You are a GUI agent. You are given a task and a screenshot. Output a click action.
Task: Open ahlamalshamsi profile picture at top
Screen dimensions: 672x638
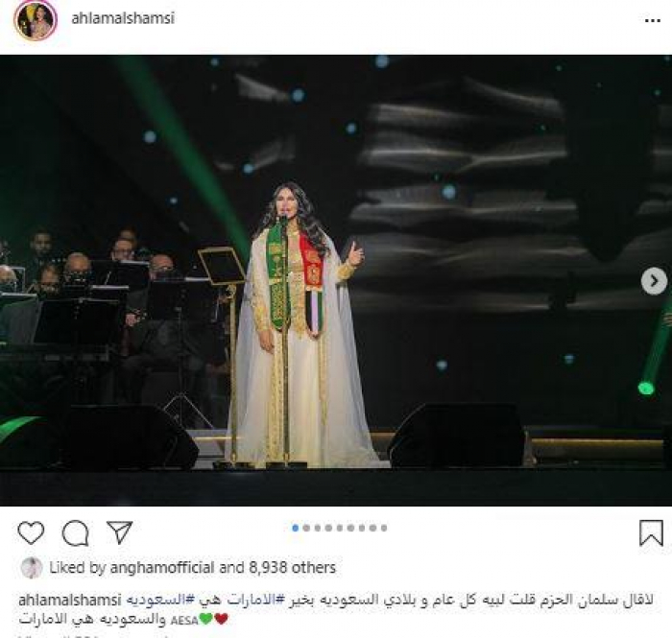click(x=36, y=20)
